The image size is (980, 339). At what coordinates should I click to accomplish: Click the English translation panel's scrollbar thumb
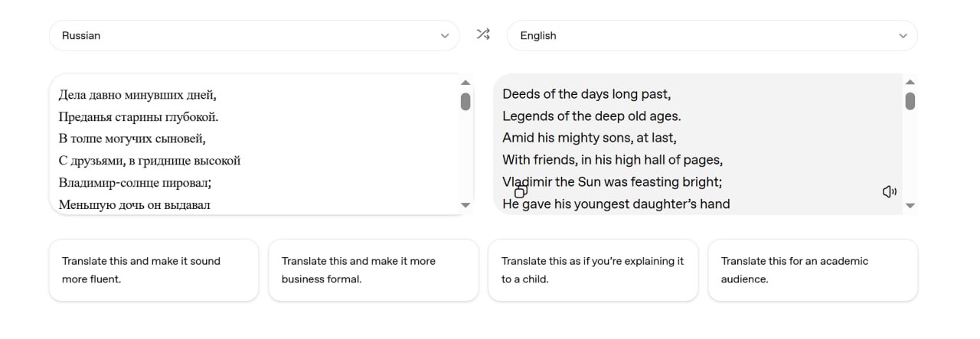[x=910, y=101]
